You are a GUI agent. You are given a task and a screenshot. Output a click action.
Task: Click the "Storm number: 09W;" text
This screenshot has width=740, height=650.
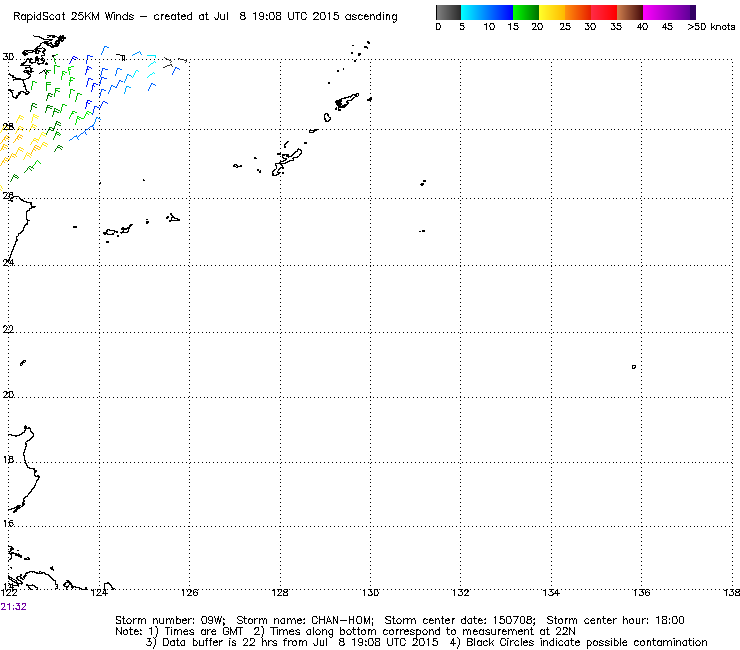pyautogui.click(x=170, y=620)
